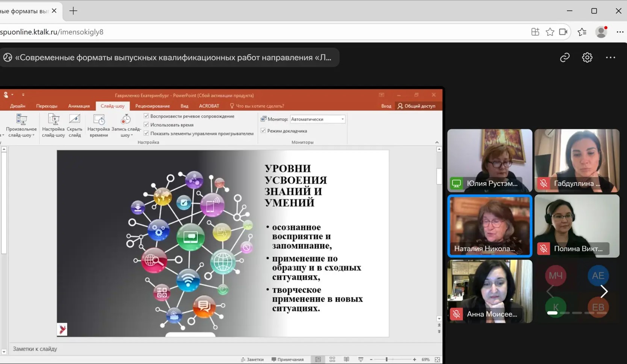Add this page to browser favorites
This screenshot has width=627, height=364.
click(550, 32)
